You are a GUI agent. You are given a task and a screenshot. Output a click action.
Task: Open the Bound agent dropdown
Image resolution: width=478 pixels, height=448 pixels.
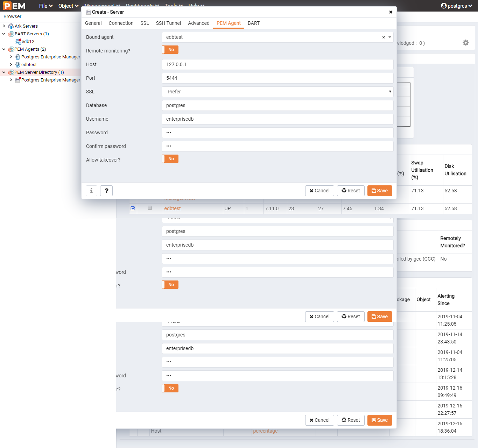click(x=390, y=37)
